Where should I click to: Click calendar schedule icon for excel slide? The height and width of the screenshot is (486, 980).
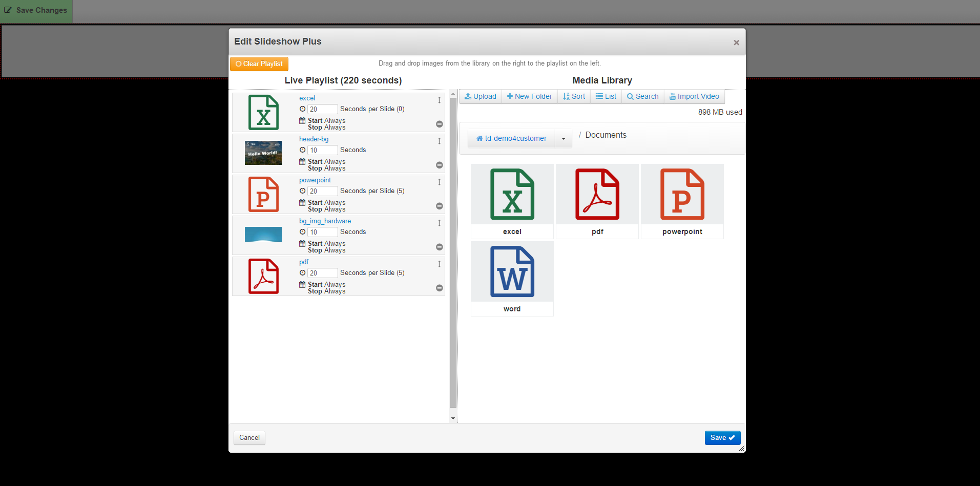[302, 121]
